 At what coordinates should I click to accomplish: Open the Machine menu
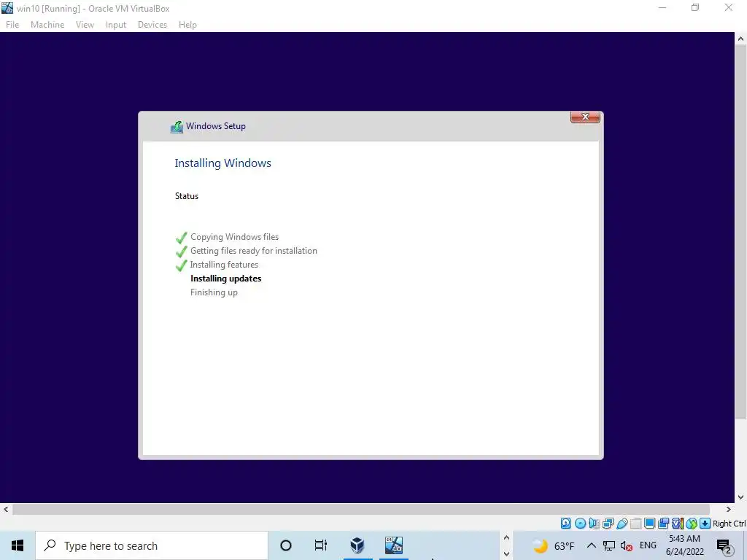click(x=47, y=25)
